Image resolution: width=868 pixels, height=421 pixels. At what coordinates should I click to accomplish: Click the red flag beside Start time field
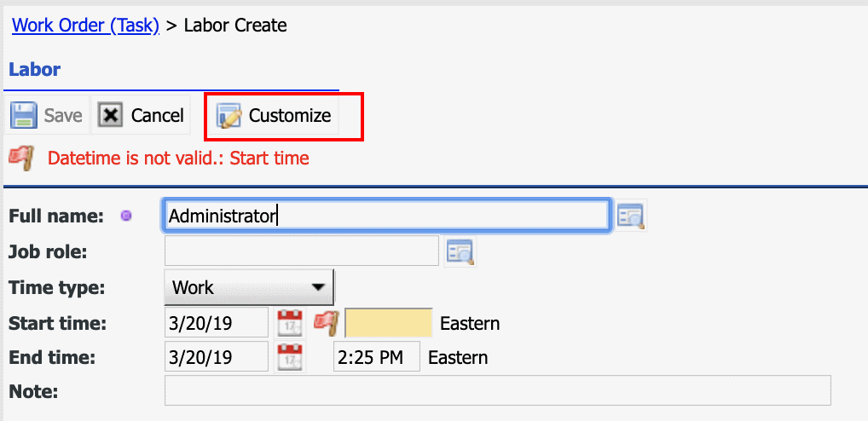(326, 323)
